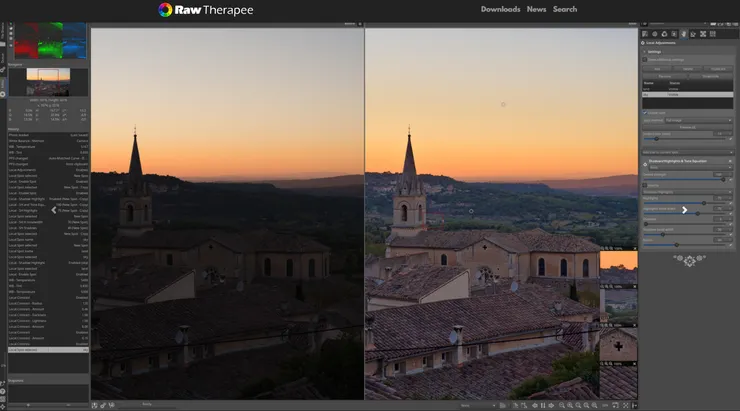This screenshot has height=411, width=740.
Task: Click the Overall strength slider handle
Action: coord(723,179)
